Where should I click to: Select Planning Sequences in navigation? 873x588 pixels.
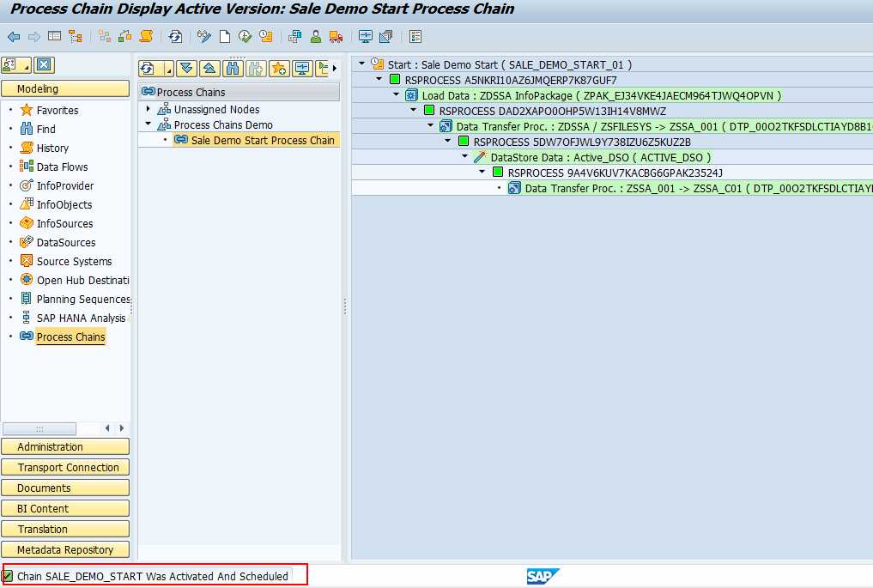click(82, 299)
